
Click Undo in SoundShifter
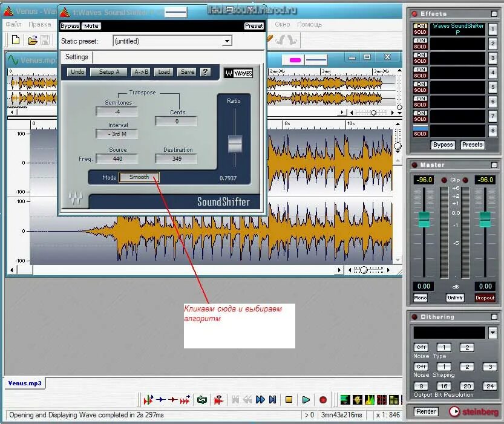coord(77,72)
